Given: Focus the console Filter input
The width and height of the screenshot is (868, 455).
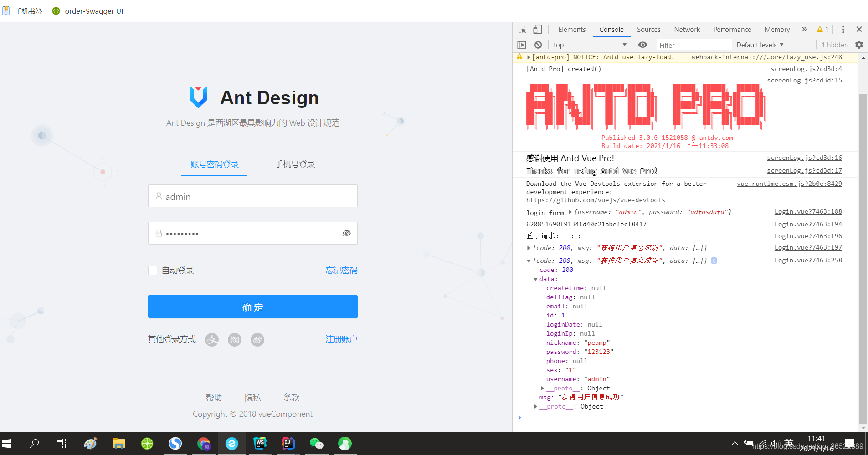Looking at the screenshot, I should click(x=693, y=45).
